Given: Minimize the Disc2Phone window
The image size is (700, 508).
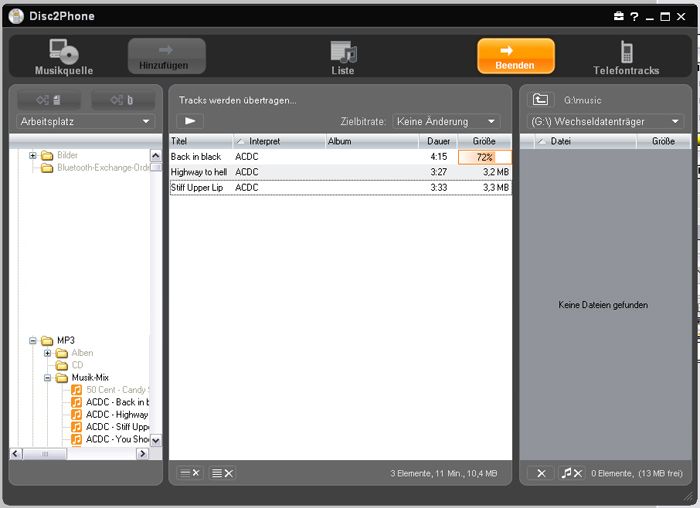Looking at the screenshot, I should click(x=650, y=17).
